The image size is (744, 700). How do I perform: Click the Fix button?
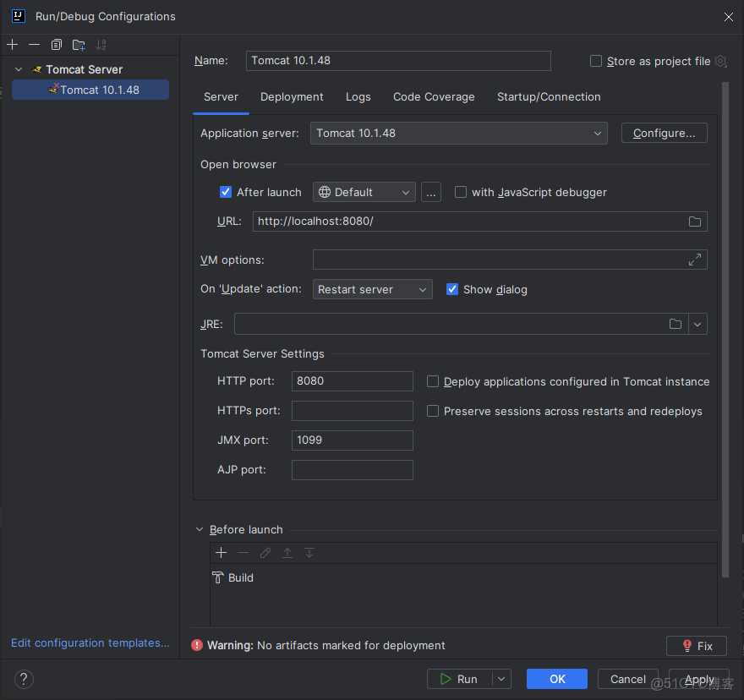pos(696,646)
